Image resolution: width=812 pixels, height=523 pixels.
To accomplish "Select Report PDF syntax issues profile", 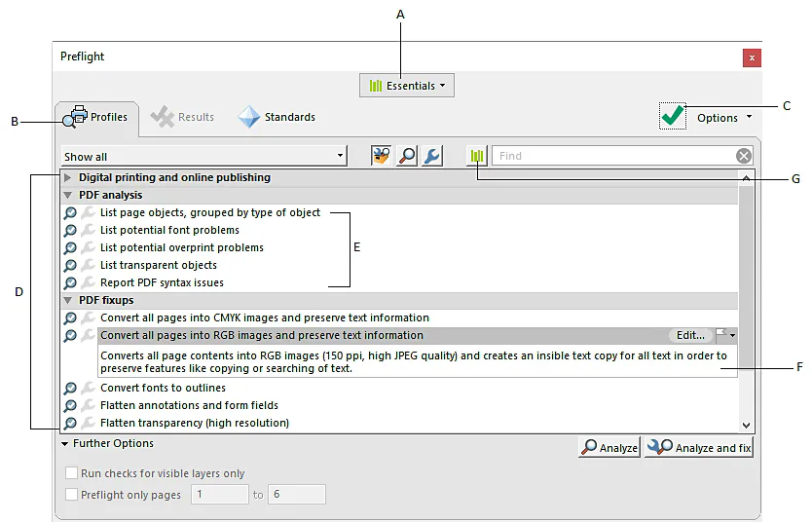I will click(162, 282).
